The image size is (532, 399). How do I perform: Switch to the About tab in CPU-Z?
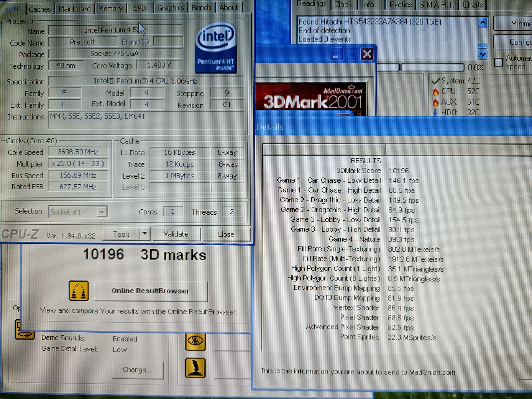click(229, 8)
